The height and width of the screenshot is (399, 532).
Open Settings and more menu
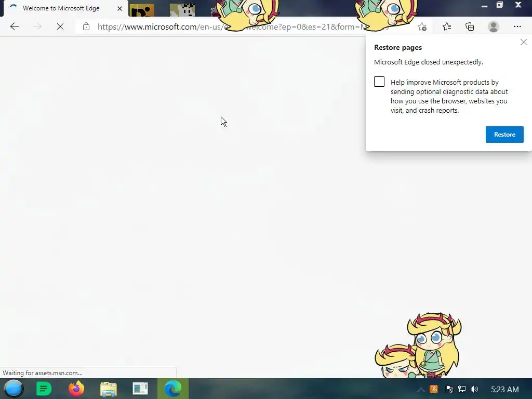tap(517, 26)
